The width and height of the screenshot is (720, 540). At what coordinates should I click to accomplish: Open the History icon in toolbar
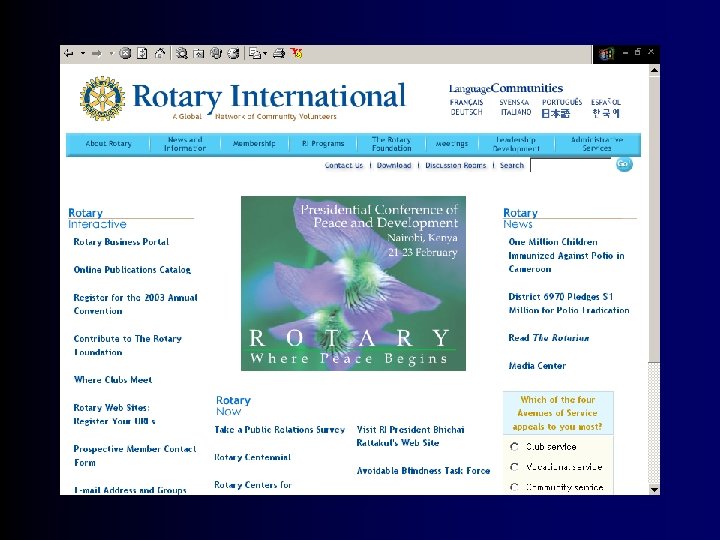233,54
